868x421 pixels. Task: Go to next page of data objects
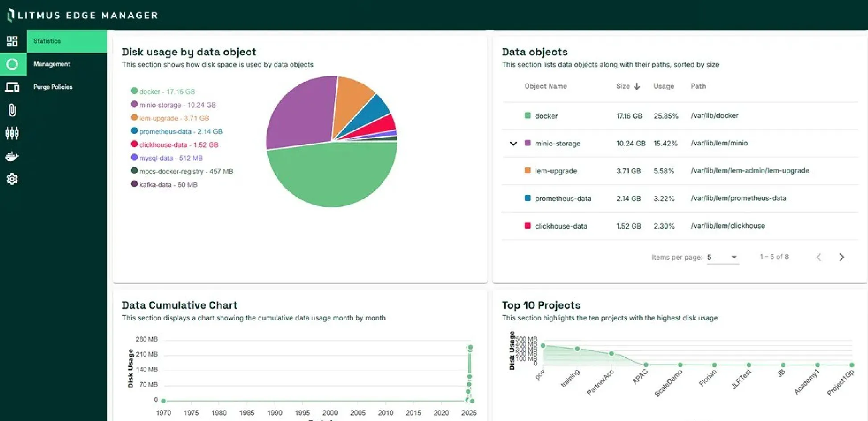pyautogui.click(x=842, y=257)
